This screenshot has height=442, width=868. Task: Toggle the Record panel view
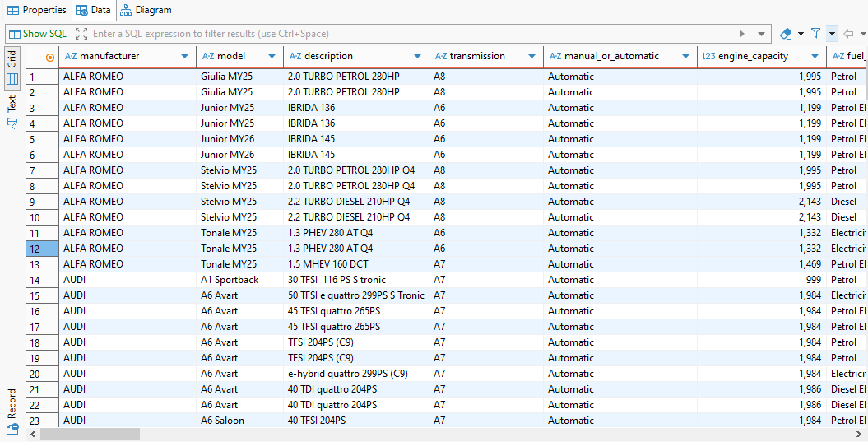(x=12, y=410)
